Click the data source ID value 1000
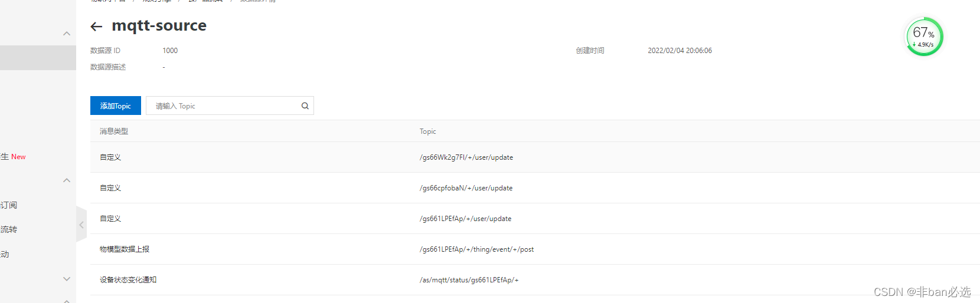 coord(170,51)
